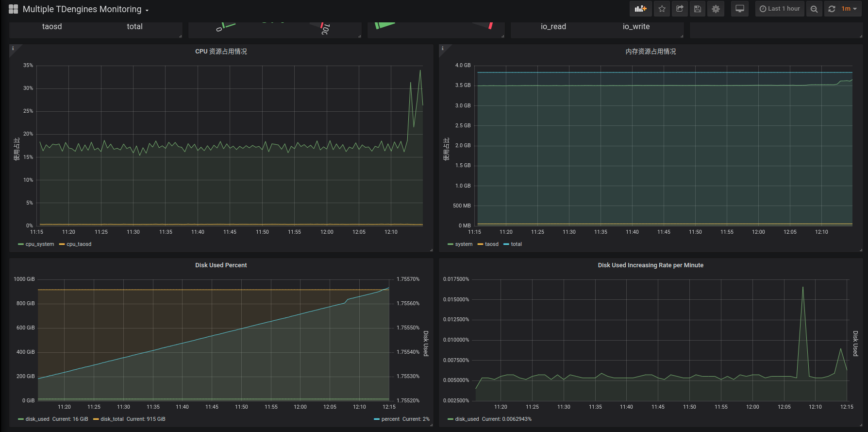Viewport: 868px width, 432px height.
Task: Click the taosd label in top panel
Action: click(52, 27)
